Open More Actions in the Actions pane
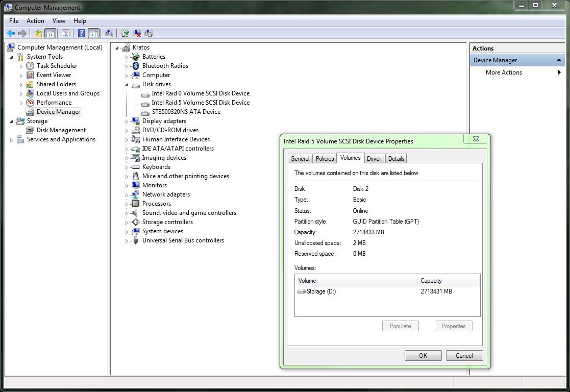Image resolution: width=570 pixels, height=392 pixels. pos(517,72)
